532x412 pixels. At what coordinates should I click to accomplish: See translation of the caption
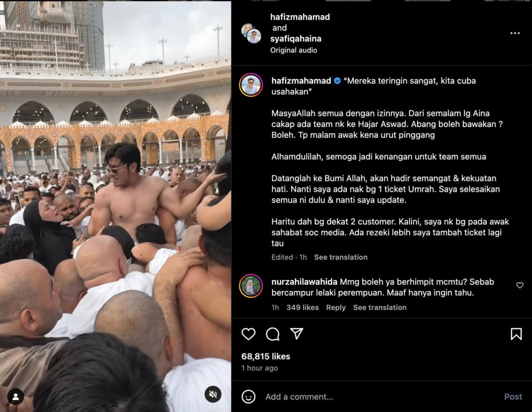341,257
